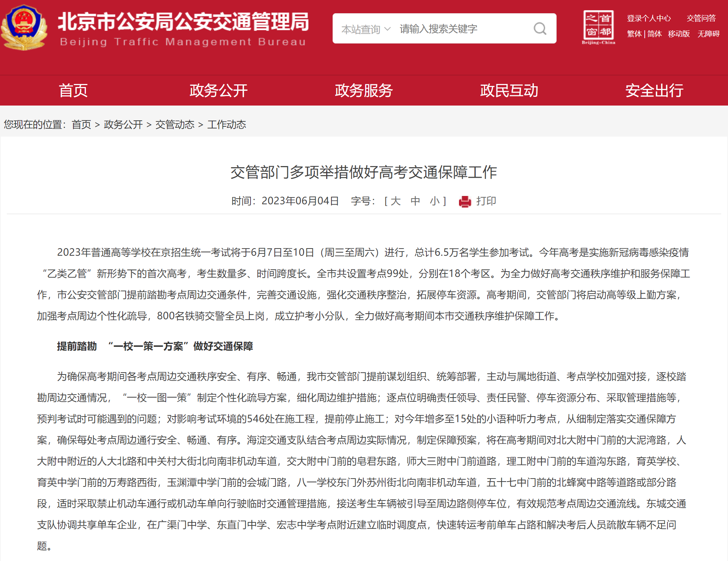Open the 本站查询 search scope dropdown
Viewport: 728px width, 561px height.
coord(366,29)
